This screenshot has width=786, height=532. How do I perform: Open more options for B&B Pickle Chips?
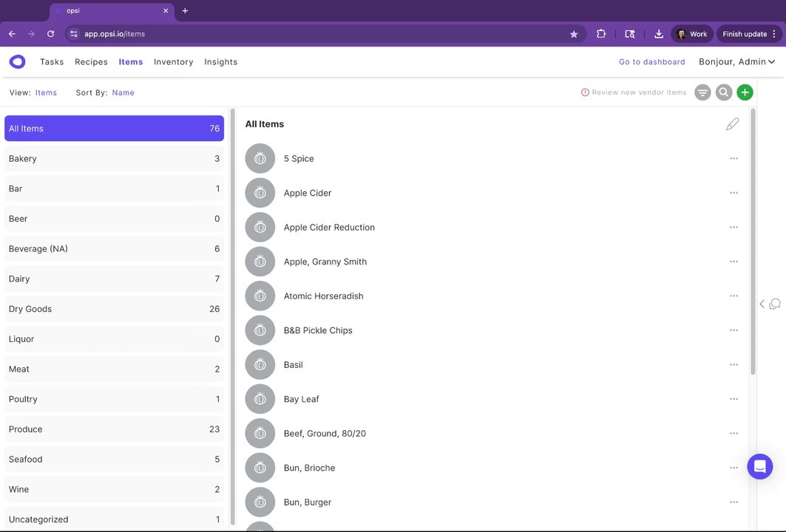click(x=734, y=330)
